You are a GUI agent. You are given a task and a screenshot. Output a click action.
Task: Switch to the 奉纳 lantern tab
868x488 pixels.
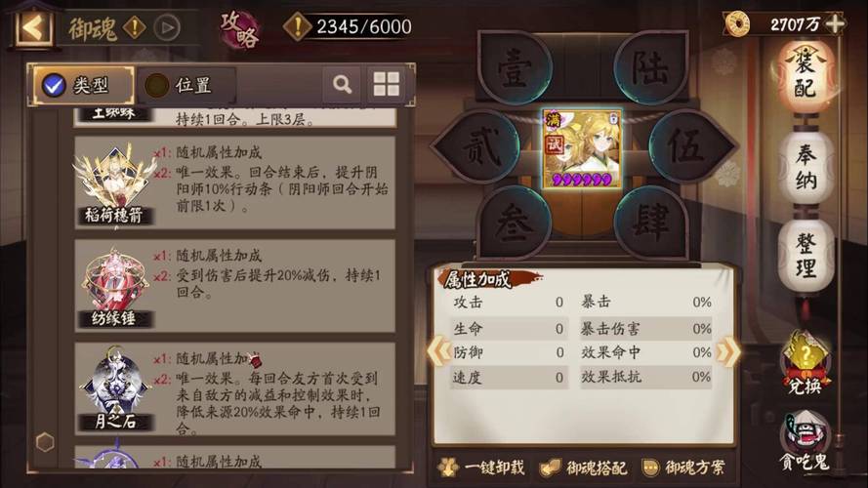[806, 165]
